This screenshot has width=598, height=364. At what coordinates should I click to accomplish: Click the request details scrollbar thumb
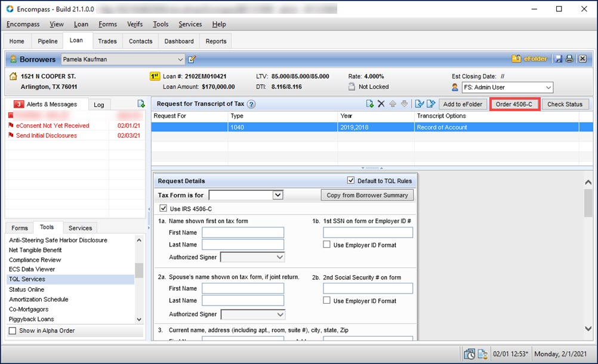click(x=588, y=203)
